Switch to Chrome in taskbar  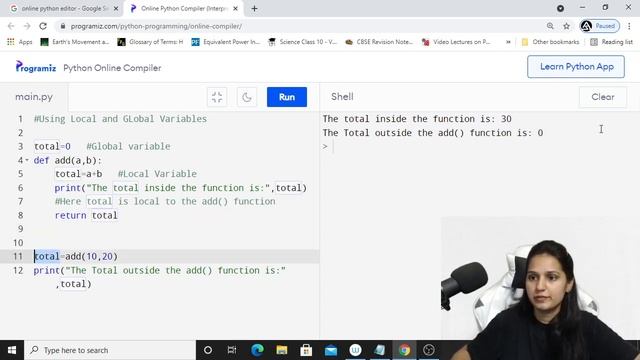point(404,350)
